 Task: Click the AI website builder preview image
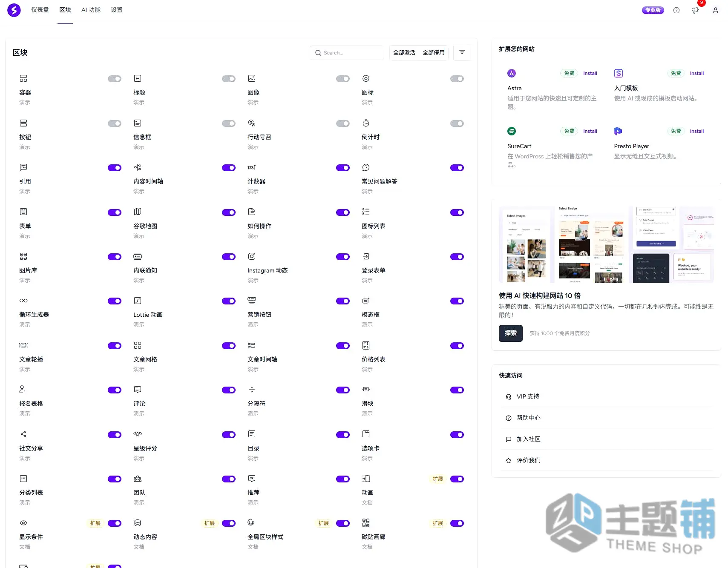(606, 245)
